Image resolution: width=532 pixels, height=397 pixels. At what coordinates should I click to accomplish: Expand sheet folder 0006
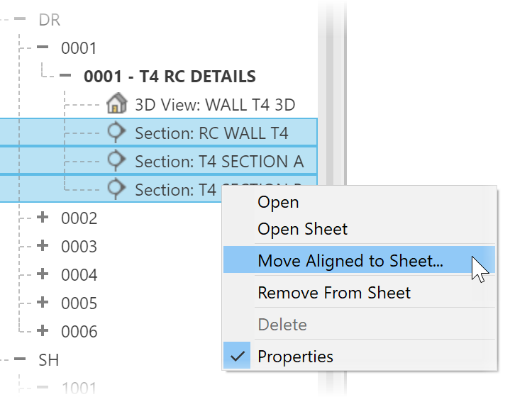[x=43, y=330]
